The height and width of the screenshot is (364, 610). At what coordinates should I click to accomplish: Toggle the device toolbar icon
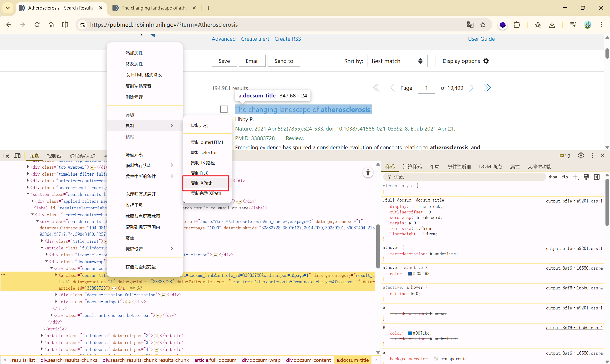[x=17, y=156]
